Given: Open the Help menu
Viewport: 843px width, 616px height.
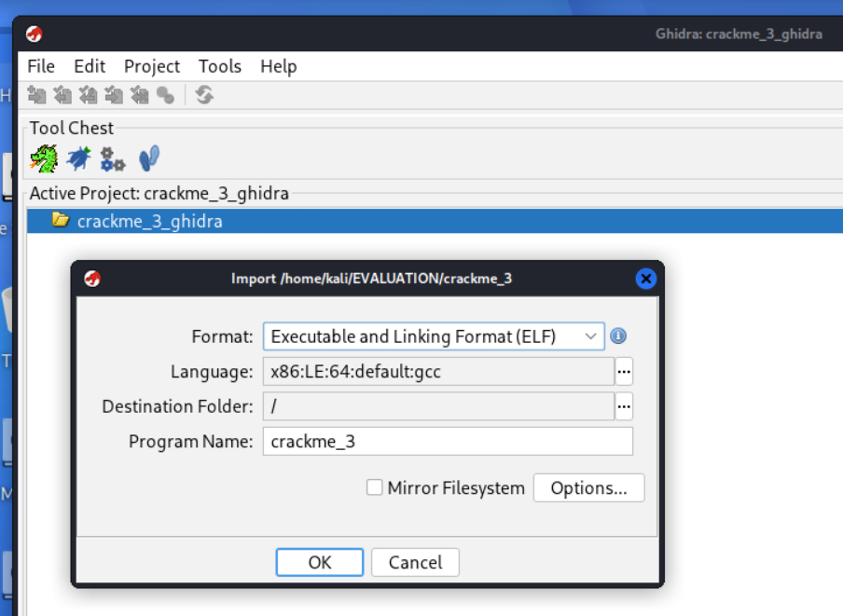Looking at the screenshot, I should (279, 66).
